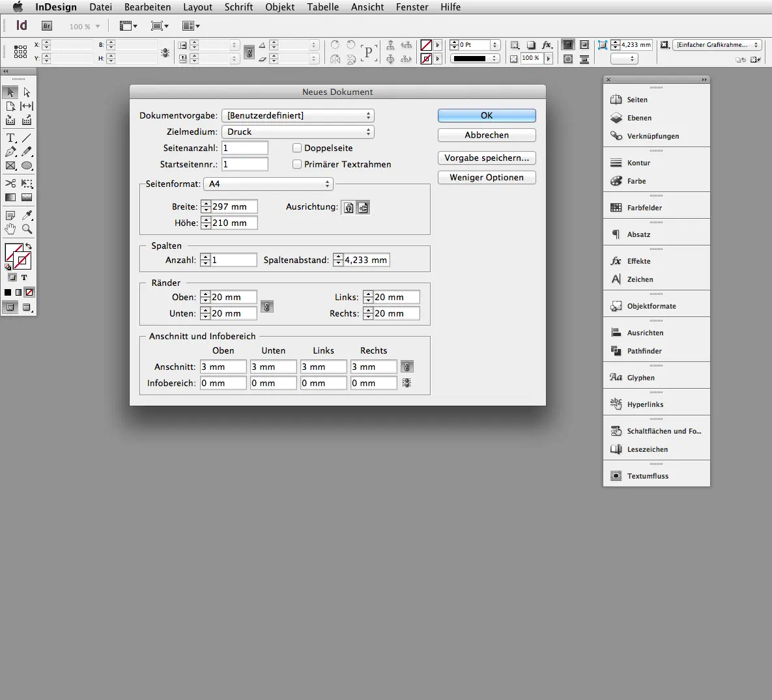
Task: Grab the Hand tool
Action: (10, 229)
